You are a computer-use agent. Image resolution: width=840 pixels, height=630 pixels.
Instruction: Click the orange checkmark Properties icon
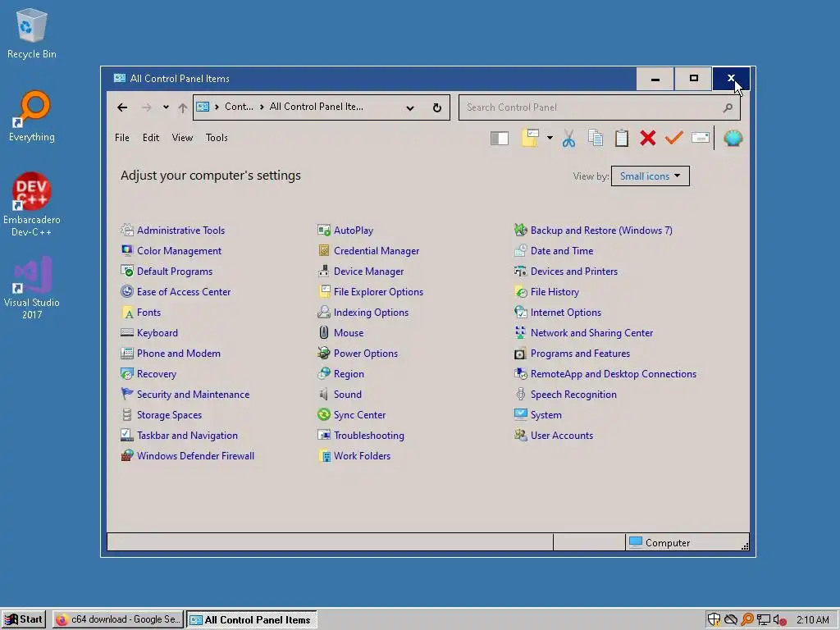click(x=674, y=138)
